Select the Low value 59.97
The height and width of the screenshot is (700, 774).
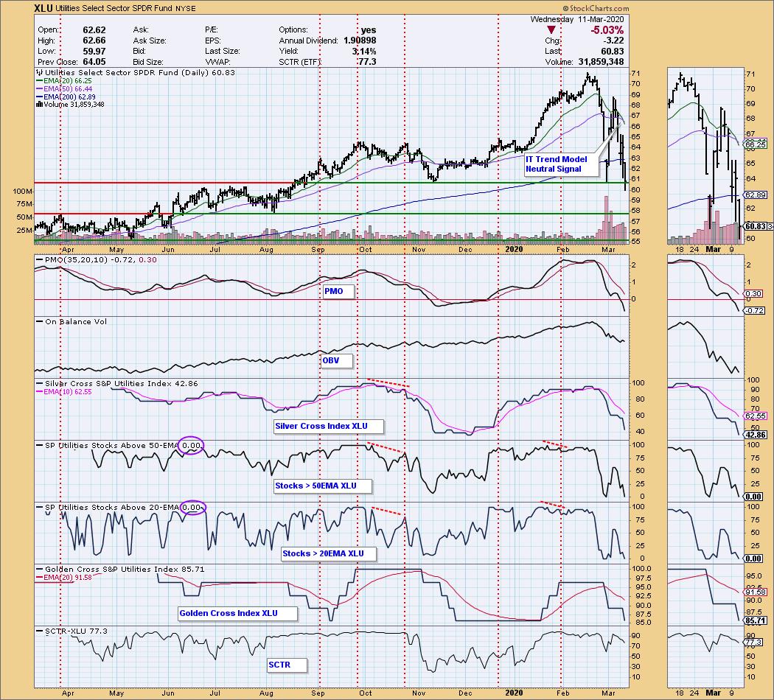pyautogui.click(x=94, y=51)
